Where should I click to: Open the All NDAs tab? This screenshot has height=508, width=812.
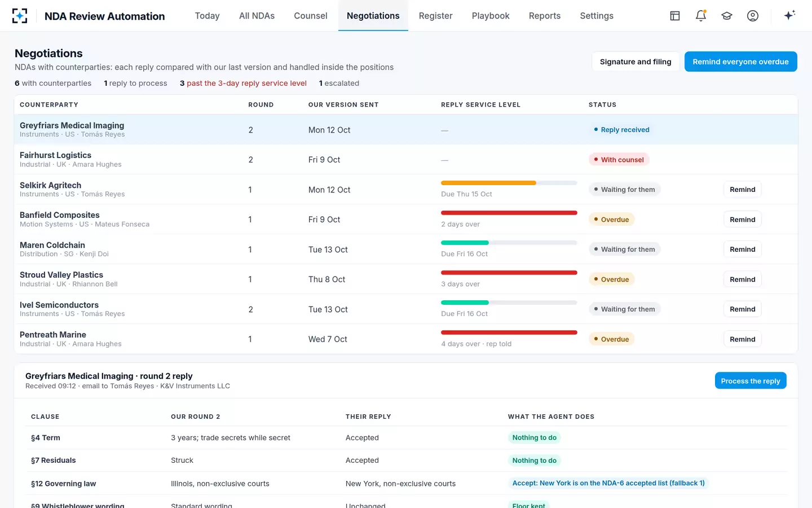click(257, 16)
